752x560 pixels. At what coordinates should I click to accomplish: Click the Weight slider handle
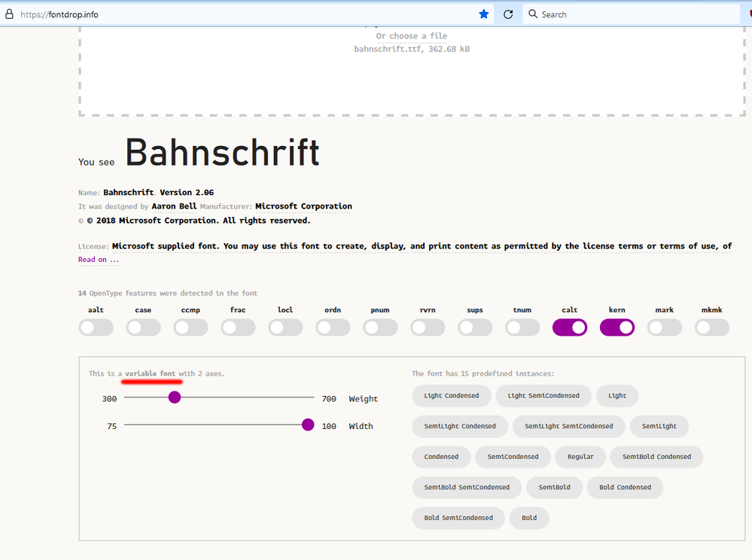click(175, 397)
